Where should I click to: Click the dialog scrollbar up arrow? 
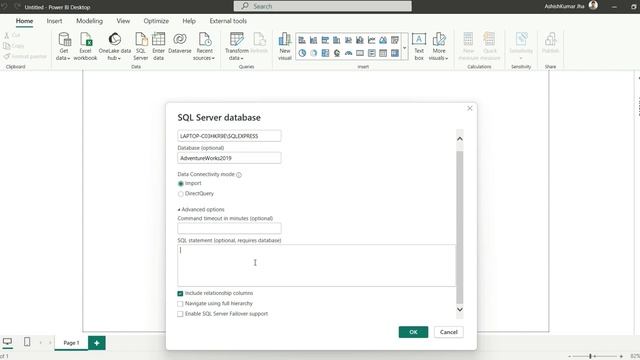tap(460, 139)
